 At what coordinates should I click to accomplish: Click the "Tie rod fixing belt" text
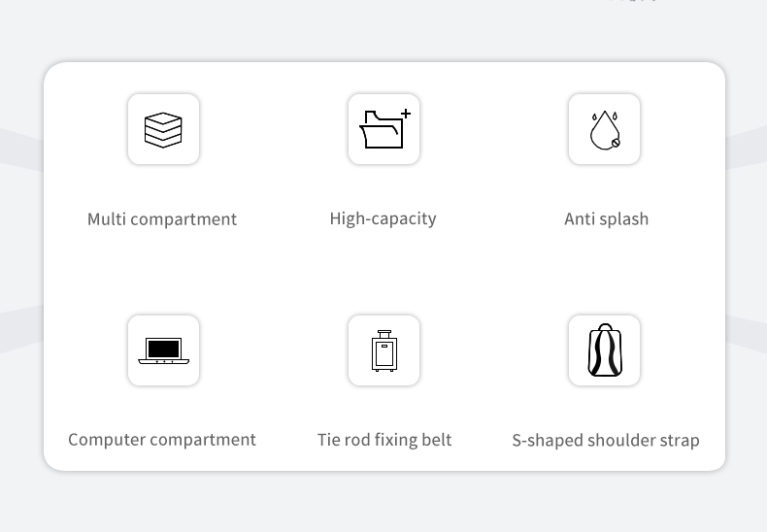tap(384, 440)
